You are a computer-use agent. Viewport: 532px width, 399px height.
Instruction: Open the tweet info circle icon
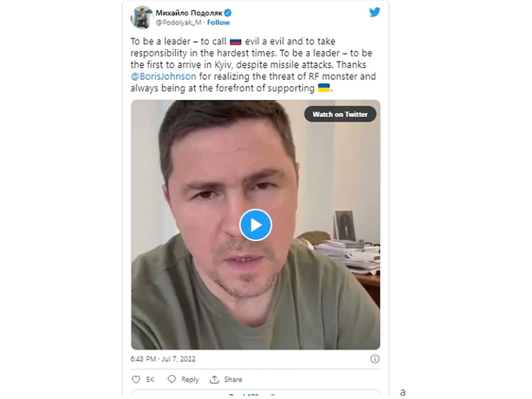375,359
